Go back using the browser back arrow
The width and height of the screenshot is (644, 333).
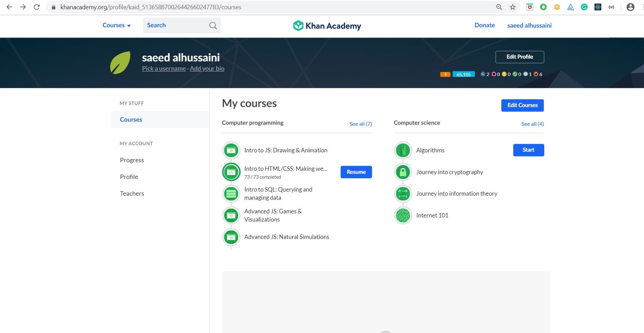tap(9, 7)
